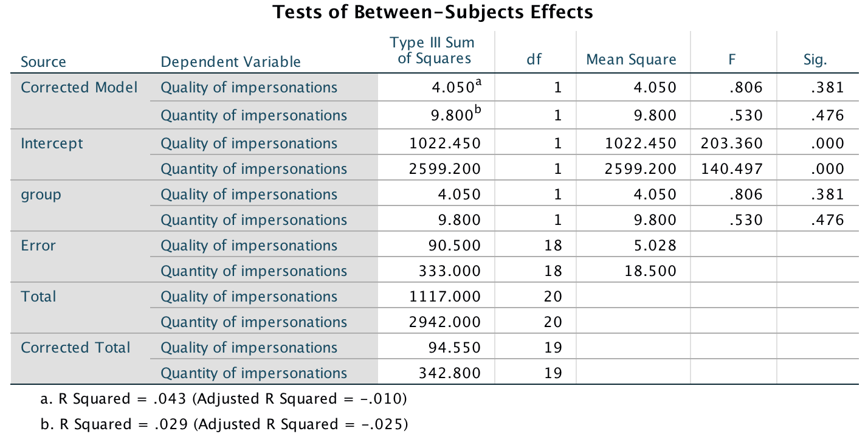The height and width of the screenshot is (445, 868).
Task: Select the Corrected Model row label
Action: coord(79,88)
